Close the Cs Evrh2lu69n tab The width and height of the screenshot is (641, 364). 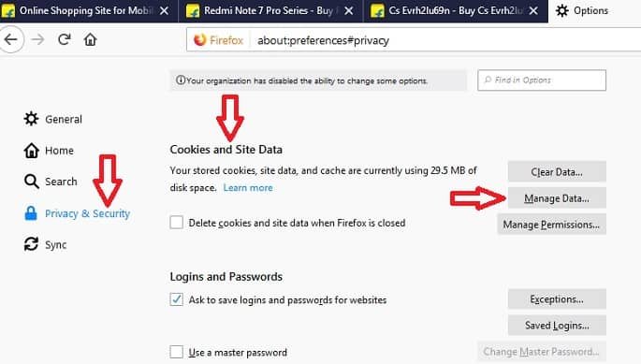pyautogui.click(x=533, y=10)
